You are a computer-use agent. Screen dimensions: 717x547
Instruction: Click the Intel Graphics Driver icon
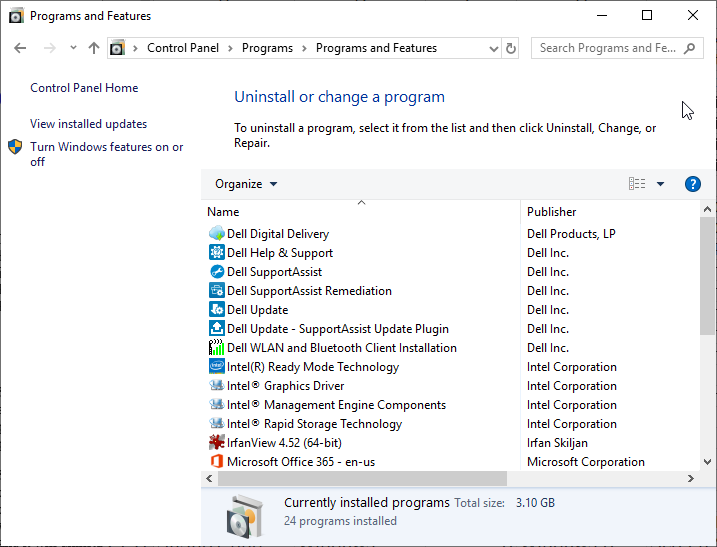pyautogui.click(x=217, y=386)
